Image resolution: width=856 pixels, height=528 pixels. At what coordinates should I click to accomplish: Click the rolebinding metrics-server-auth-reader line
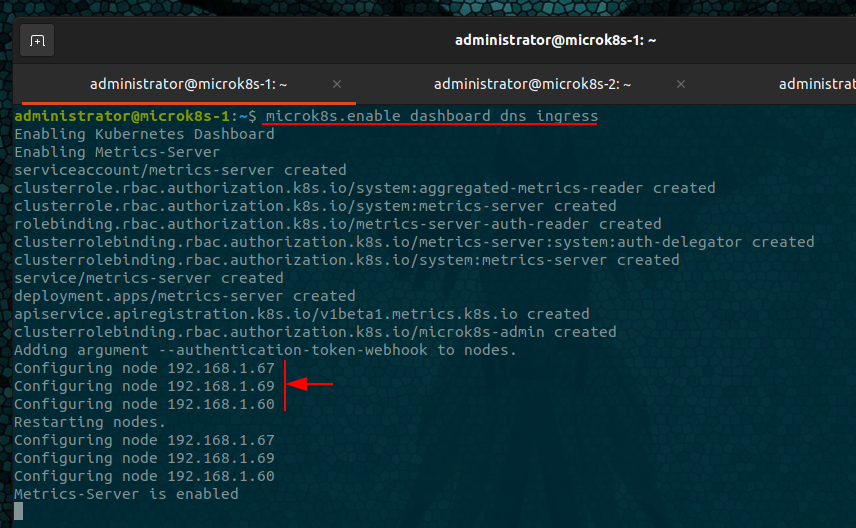(337, 224)
